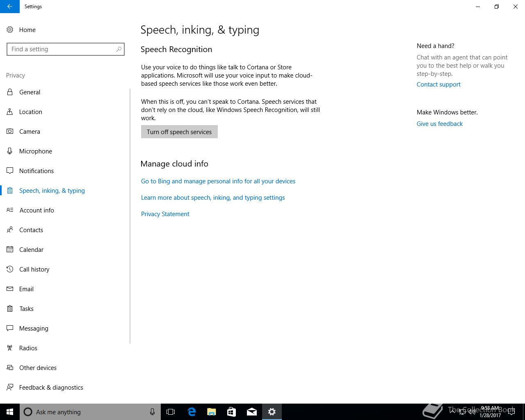This screenshot has width=525, height=420.
Task: Click the Home label in sidebar
Action: (27, 30)
